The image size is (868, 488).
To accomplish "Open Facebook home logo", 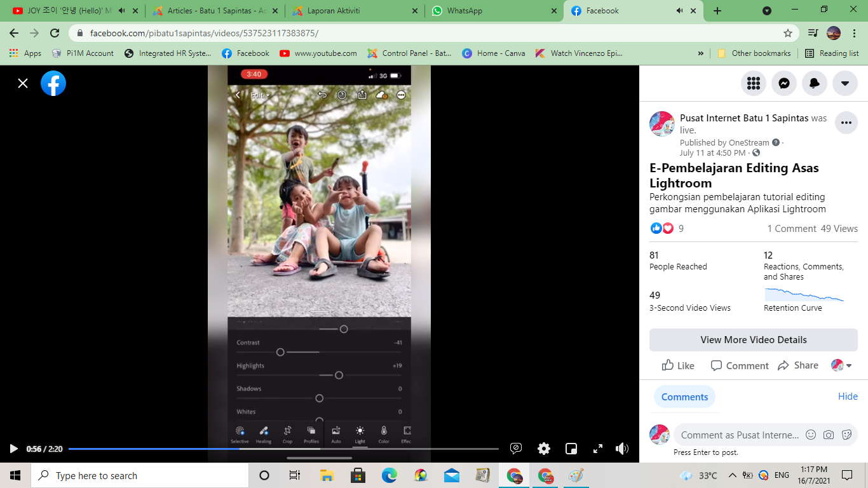I will pos(53,83).
